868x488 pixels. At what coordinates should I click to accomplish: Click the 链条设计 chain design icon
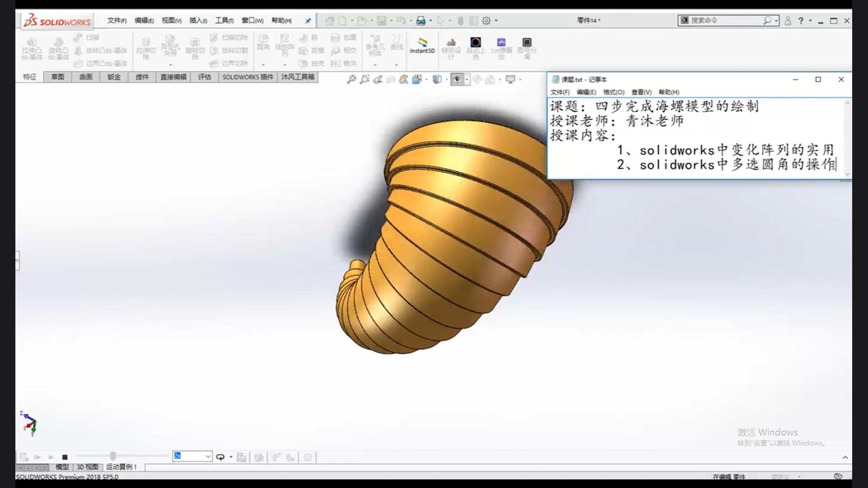(x=451, y=48)
